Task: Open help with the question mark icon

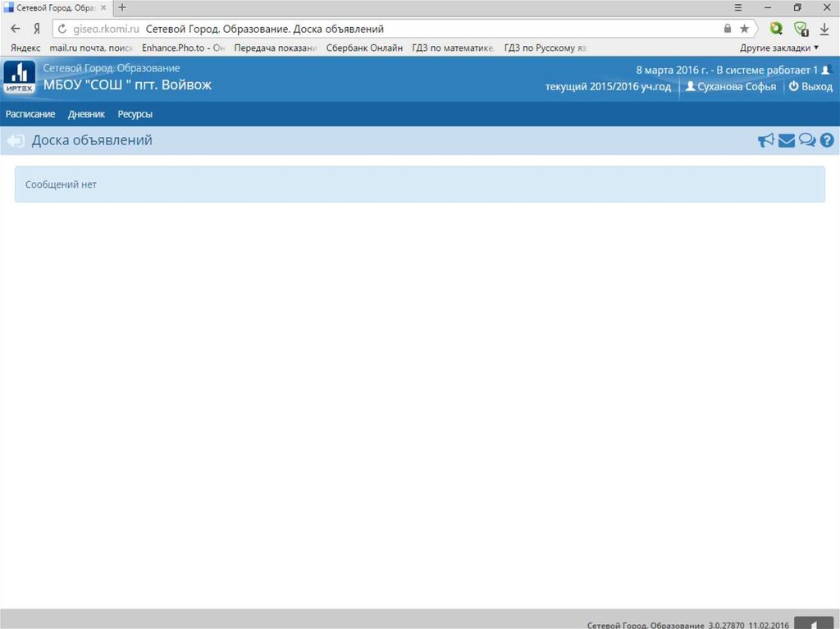Action: [x=827, y=140]
